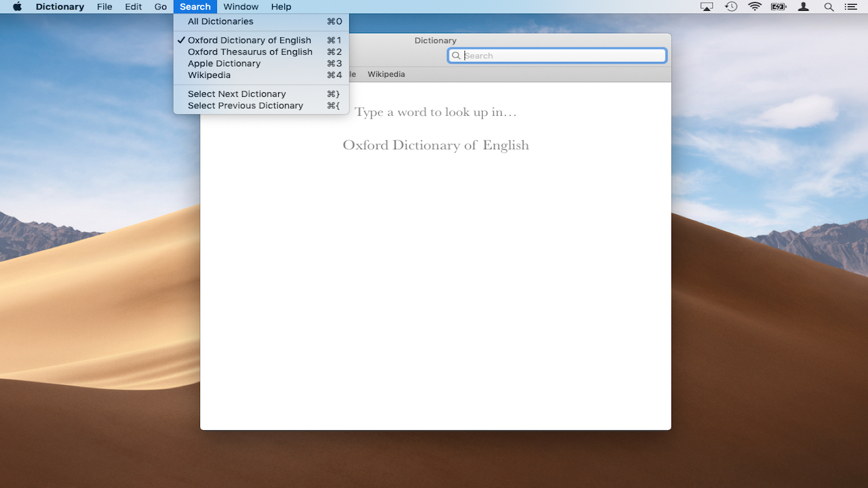This screenshot has width=868, height=488.
Task: Open Time Machine menu bar icon
Action: [x=731, y=7]
